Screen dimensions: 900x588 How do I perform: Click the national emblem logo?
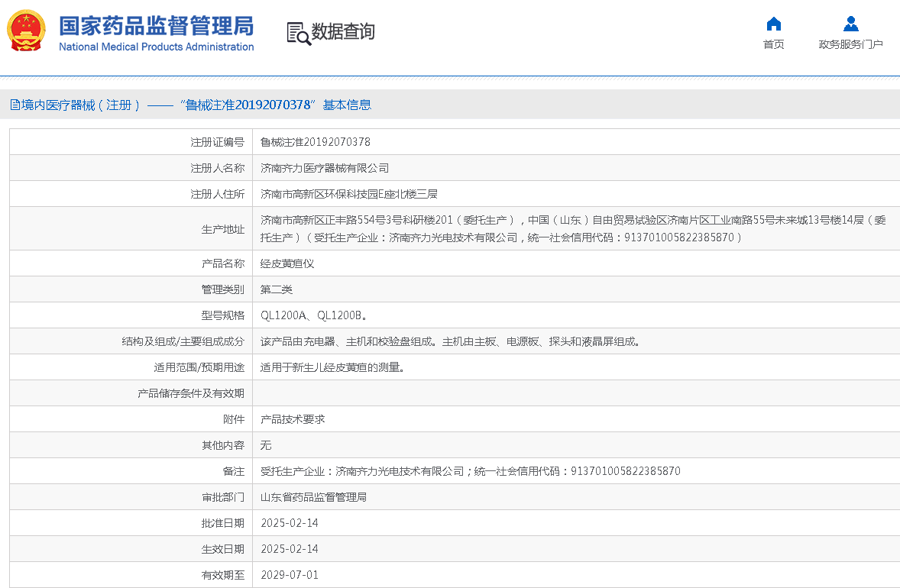pyautogui.click(x=26, y=31)
